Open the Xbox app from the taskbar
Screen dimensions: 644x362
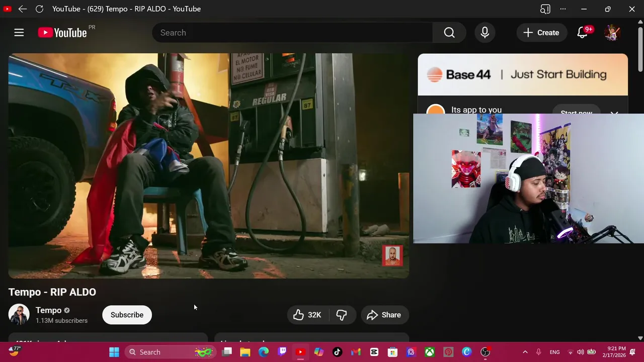point(430,352)
